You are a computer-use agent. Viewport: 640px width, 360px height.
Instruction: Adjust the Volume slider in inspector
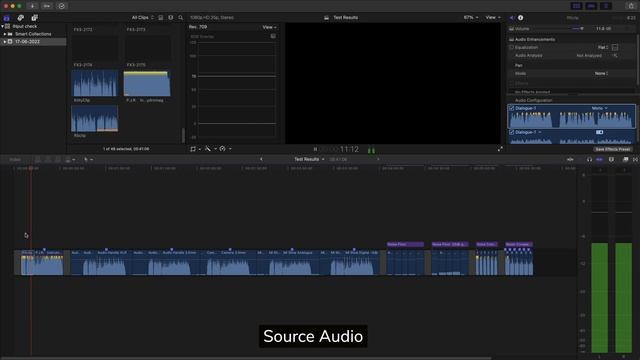pos(578,29)
